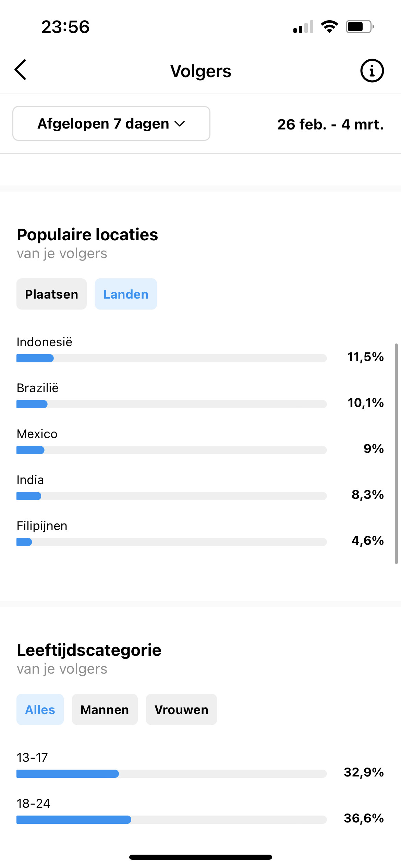
Task: Tap the Brazilië percentage bar
Action: (x=171, y=404)
